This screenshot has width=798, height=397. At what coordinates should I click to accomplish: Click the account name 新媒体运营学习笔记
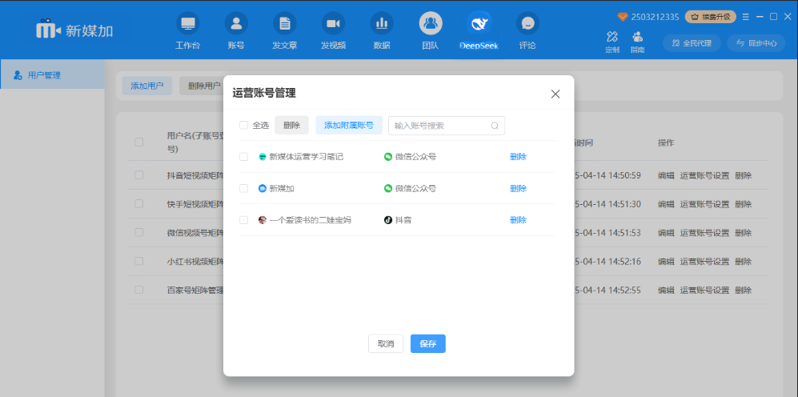click(x=306, y=157)
